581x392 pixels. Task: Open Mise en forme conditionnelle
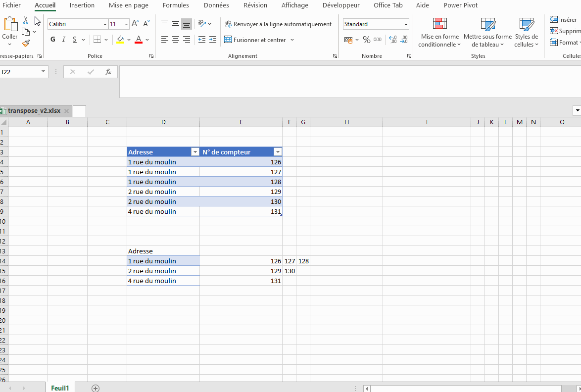coord(439,33)
